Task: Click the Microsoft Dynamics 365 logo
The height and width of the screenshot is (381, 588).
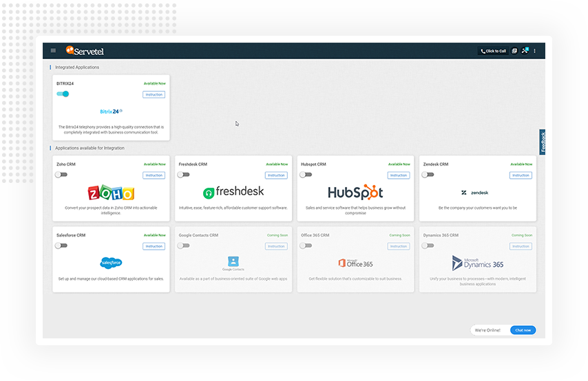Action: pyautogui.click(x=477, y=263)
